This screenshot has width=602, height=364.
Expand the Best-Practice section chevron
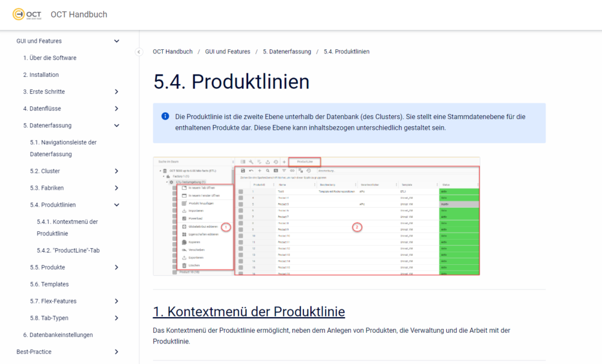click(x=116, y=352)
